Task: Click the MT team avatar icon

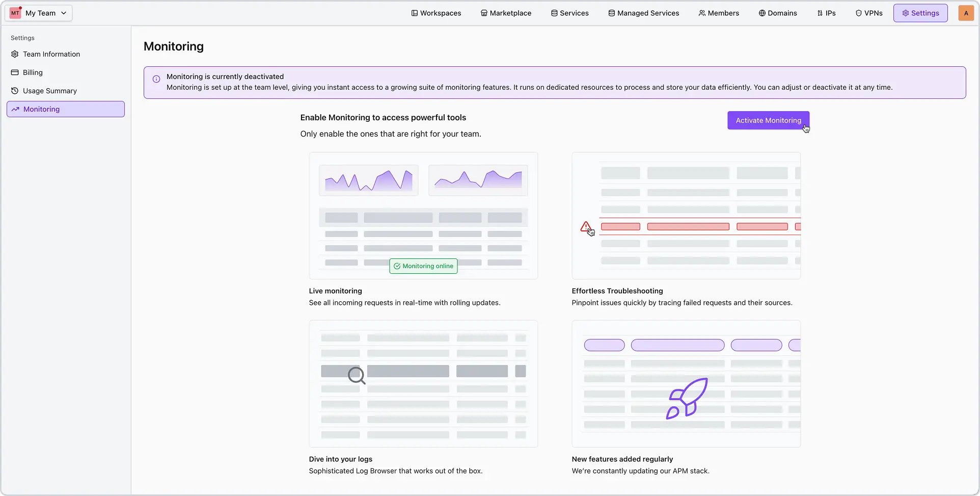Action: coord(15,13)
